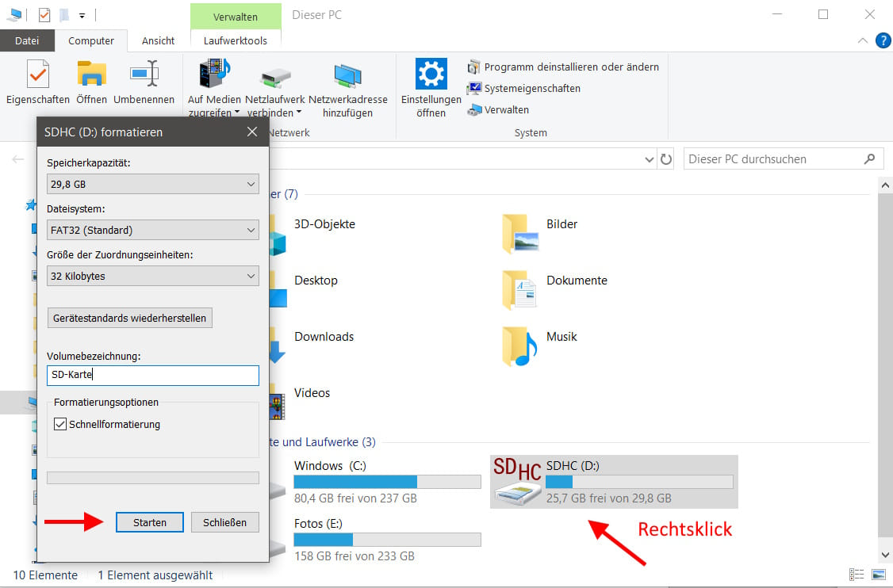893x588 pixels.
Task: Expand Größe der Zuordnungseinheiten dropdown
Action: 153,277
